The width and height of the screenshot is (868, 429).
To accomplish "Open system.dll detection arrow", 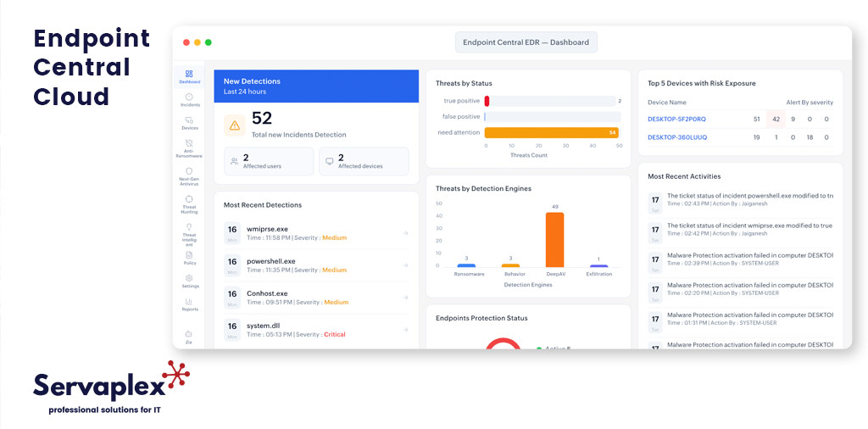I will tap(406, 329).
